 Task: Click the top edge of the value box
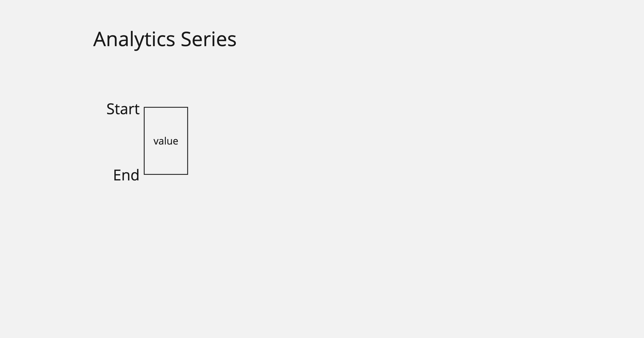tap(166, 107)
